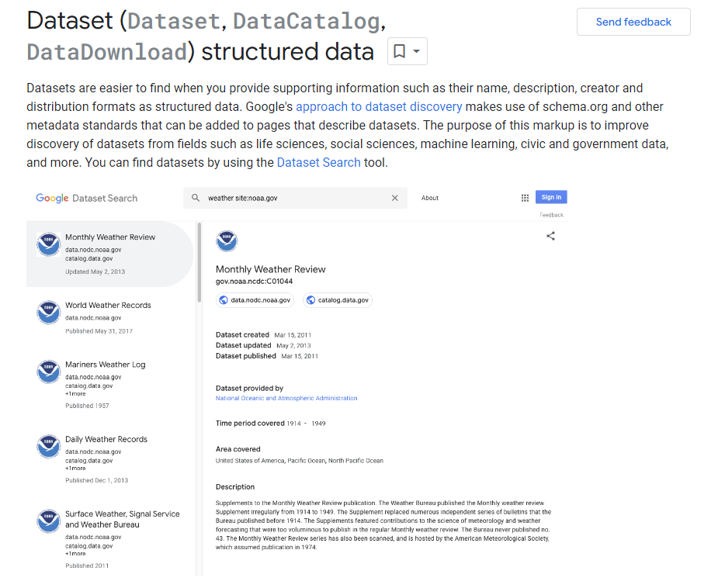This screenshot has height=588, width=718.
Task: Open the About menu item
Action: (x=430, y=198)
